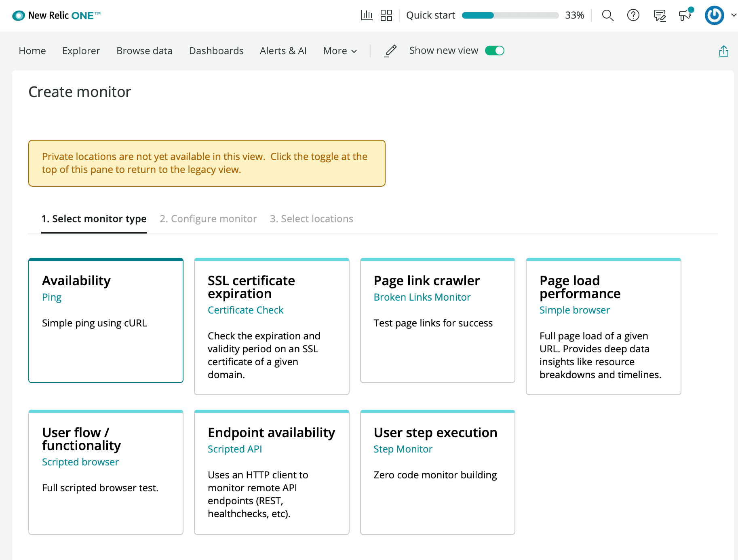
Task: Click the New Relic ONE logo
Action: tap(56, 16)
